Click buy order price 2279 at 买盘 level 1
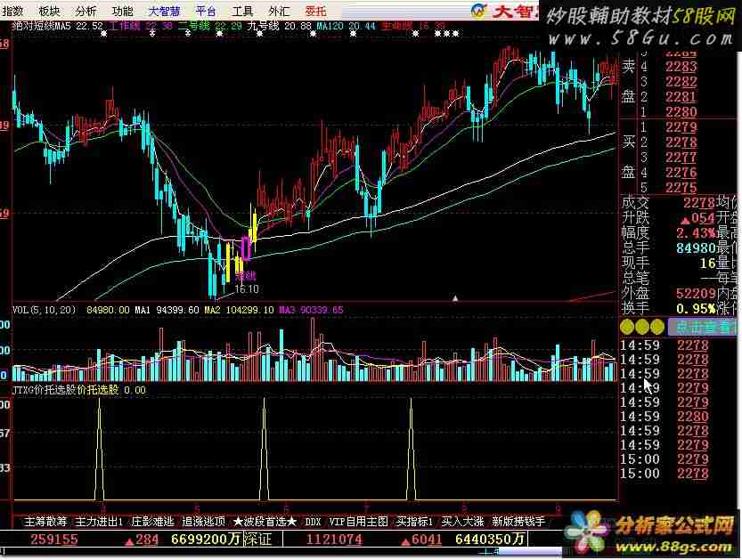Image resolution: width=742 pixels, height=560 pixels. 681,127
